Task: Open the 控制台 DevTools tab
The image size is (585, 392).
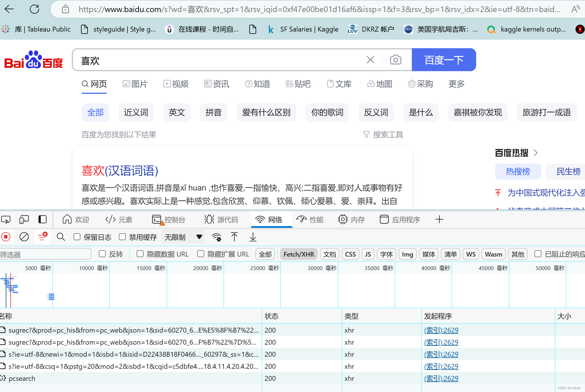Action: tap(168, 220)
